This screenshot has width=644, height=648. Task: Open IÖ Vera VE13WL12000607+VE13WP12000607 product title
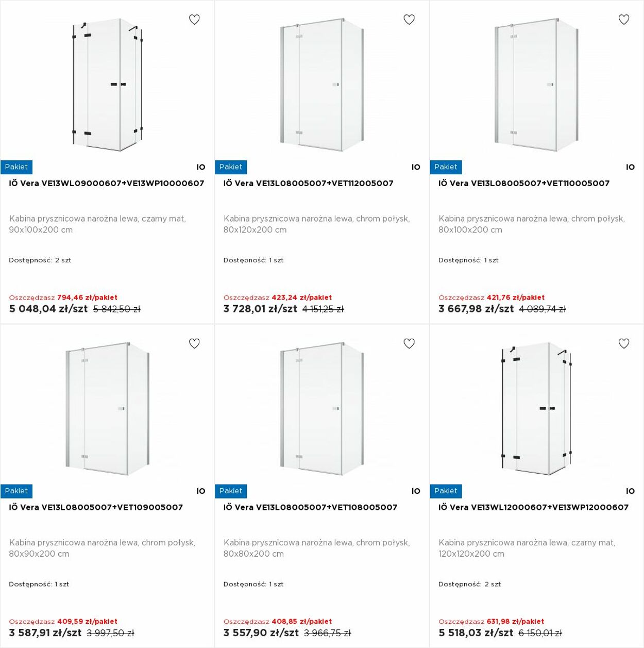pyautogui.click(x=534, y=507)
